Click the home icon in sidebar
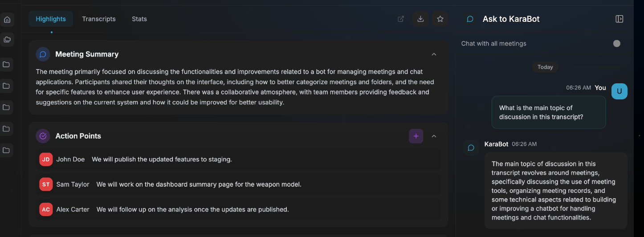This screenshot has width=644, height=237. [7, 20]
